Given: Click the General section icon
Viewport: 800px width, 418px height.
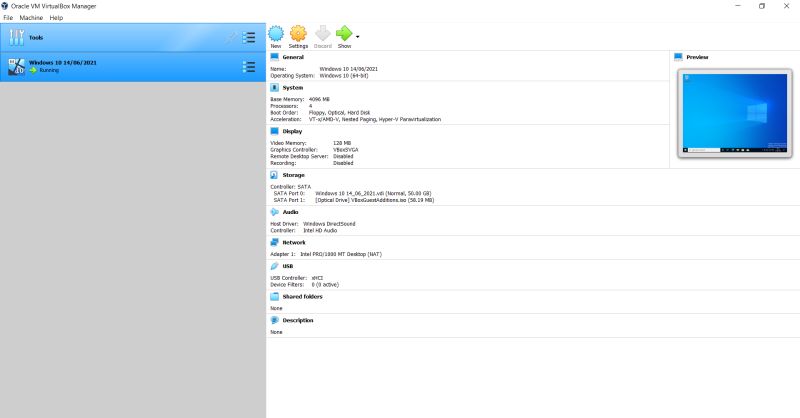Looking at the screenshot, I should (x=274, y=57).
